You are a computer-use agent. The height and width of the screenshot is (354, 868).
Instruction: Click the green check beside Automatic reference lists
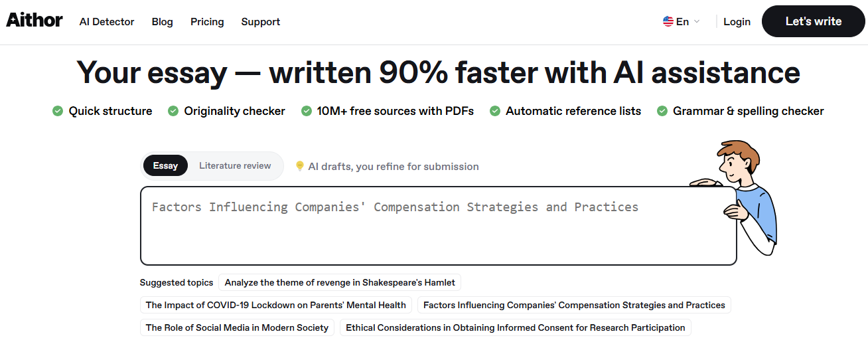495,111
